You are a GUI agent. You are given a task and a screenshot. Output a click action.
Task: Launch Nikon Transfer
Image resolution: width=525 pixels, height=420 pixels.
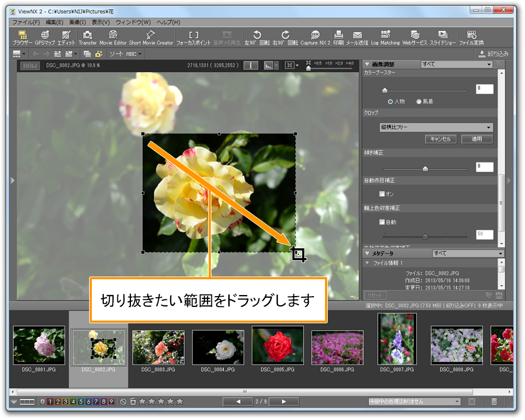click(x=87, y=38)
